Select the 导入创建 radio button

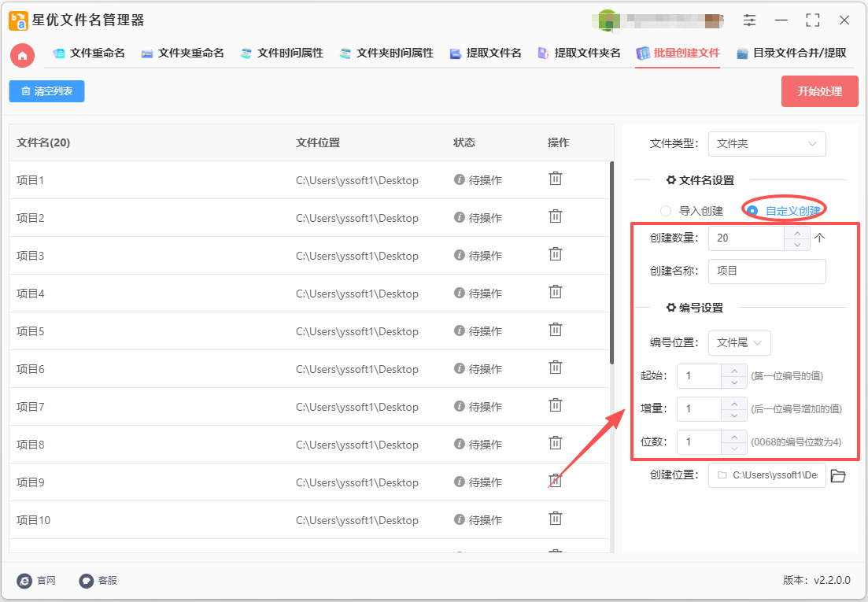pos(666,211)
